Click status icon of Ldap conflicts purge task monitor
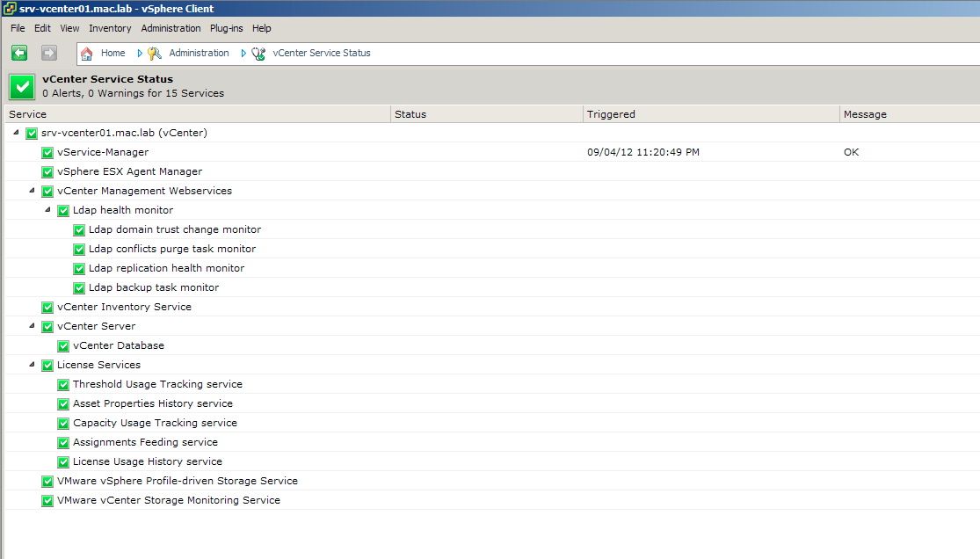This screenshot has height=559, width=980. (x=79, y=250)
